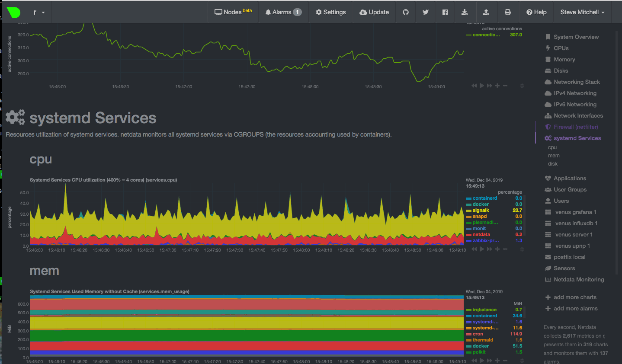The image size is (622, 364).
Task: Open the 'r' host selector dropdown
Action: point(39,12)
